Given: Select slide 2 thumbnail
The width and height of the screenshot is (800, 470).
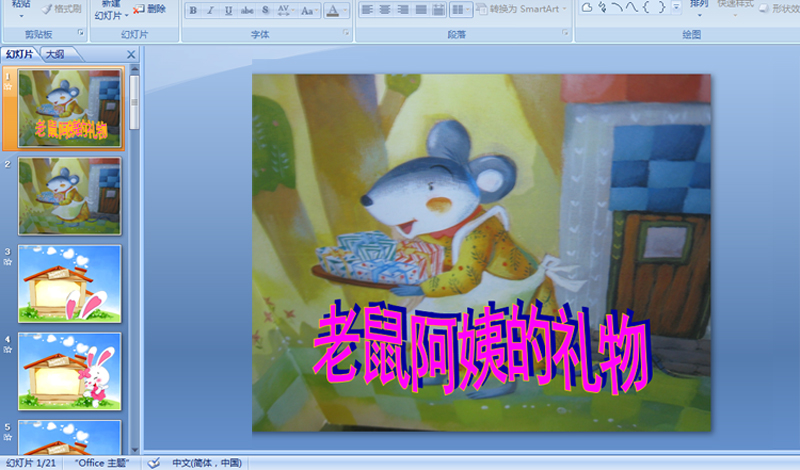Looking at the screenshot, I should click(70, 196).
